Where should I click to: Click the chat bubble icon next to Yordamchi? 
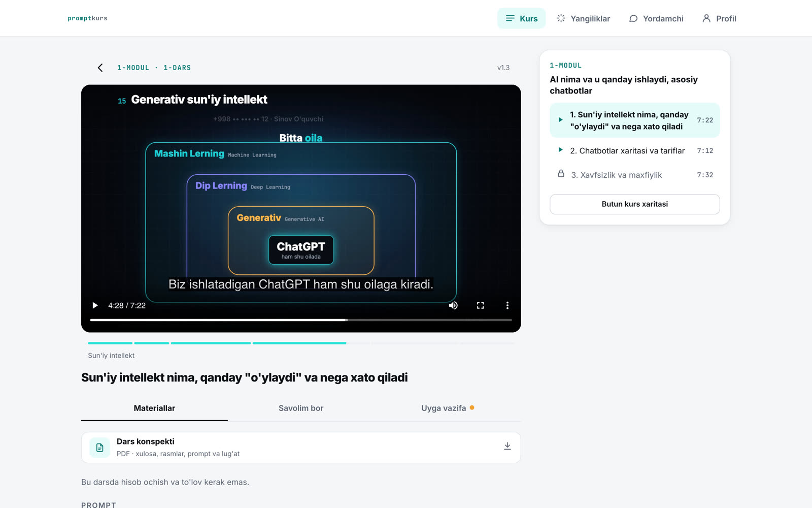point(633,18)
